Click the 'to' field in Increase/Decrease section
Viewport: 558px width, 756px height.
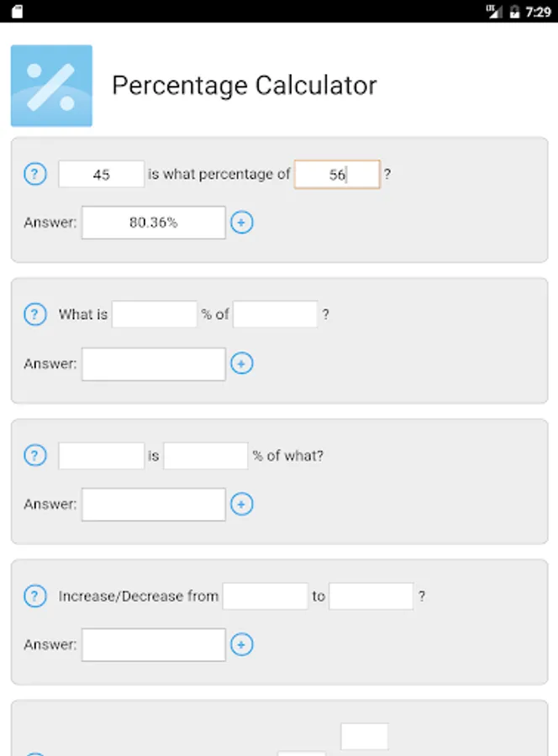coord(371,596)
